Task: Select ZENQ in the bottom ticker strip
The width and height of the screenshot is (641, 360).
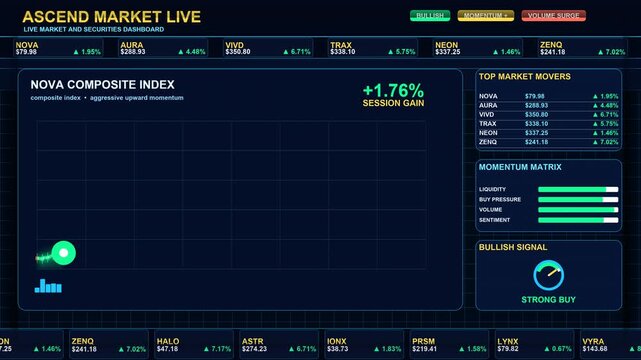Action: [x=108, y=344]
